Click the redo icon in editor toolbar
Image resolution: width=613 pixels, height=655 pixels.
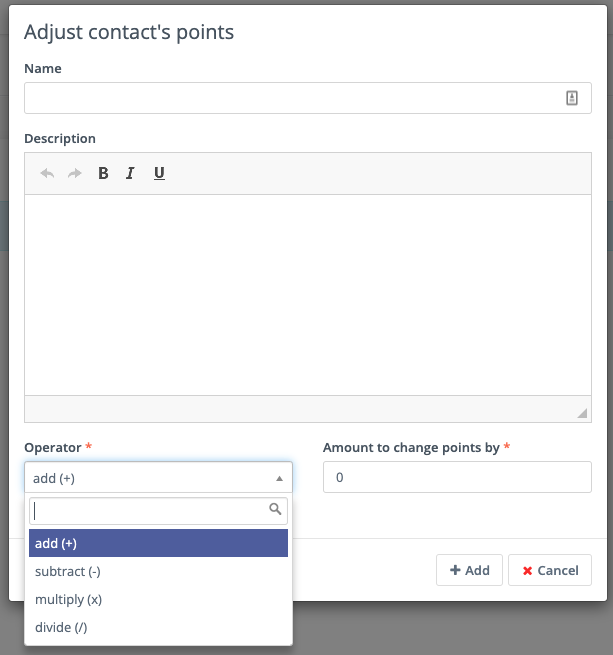point(74,173)
